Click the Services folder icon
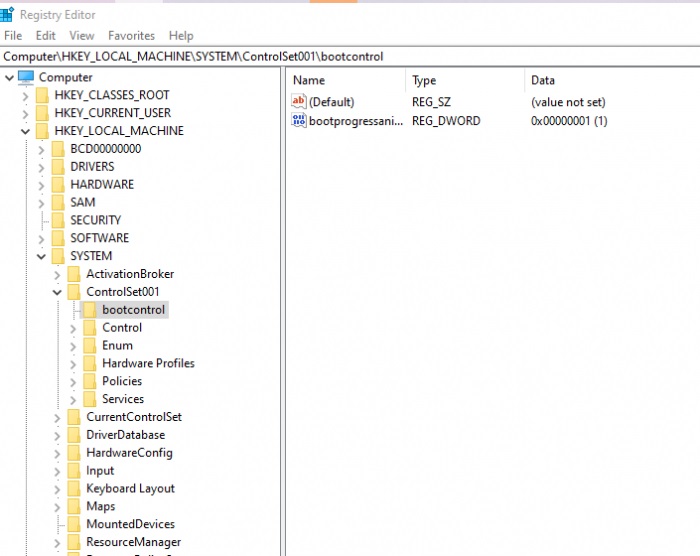The width and height of the screenshot is (700, 556). click(90, 399)
